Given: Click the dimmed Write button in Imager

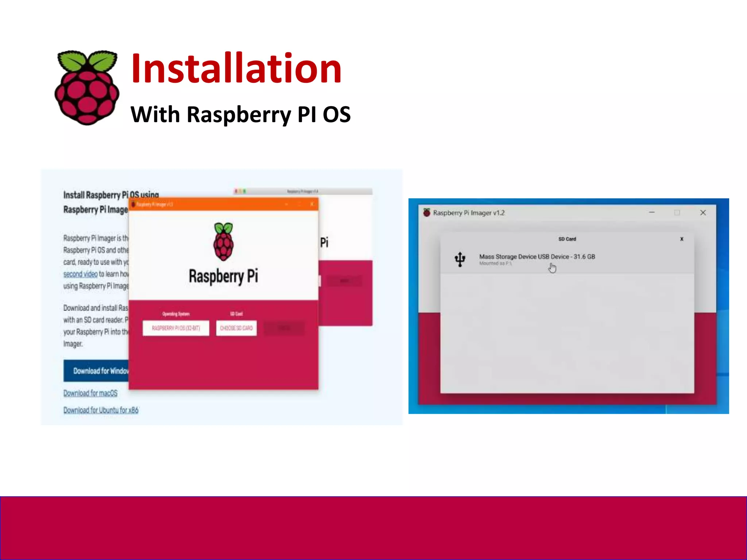Looking at the screenshot, I should coord(284,328).
